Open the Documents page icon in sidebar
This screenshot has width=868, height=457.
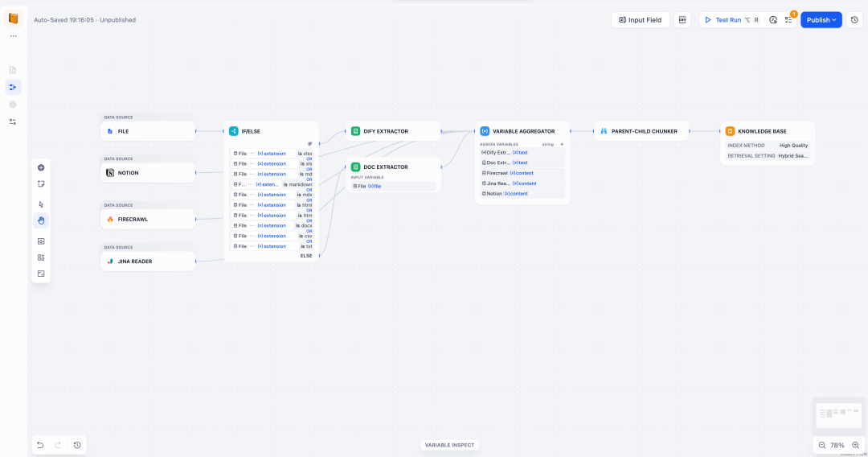point(13,70)
